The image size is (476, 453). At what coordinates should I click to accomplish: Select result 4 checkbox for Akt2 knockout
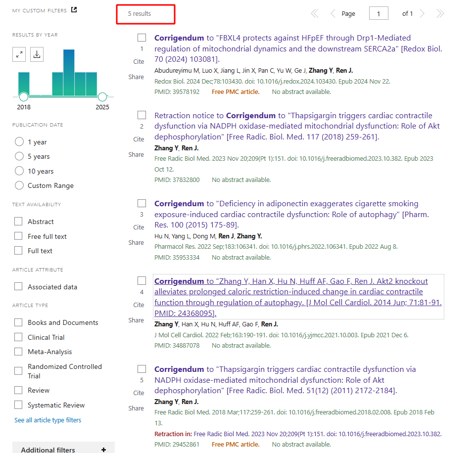click(x=142, y=281)
